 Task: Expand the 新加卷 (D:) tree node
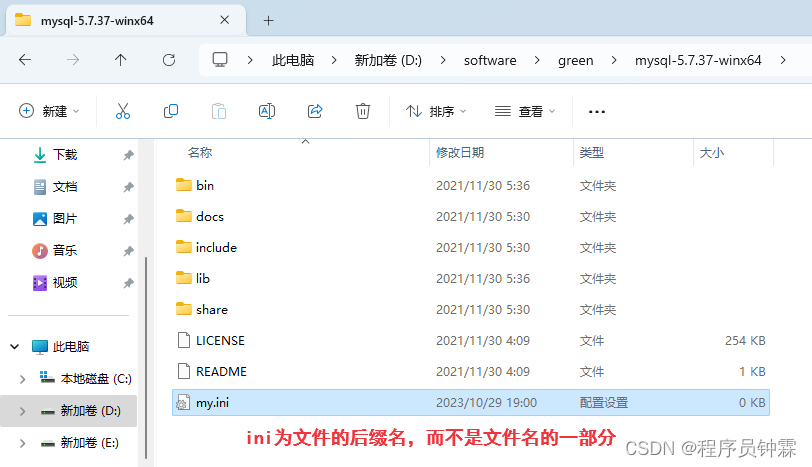tap(22, 411)
